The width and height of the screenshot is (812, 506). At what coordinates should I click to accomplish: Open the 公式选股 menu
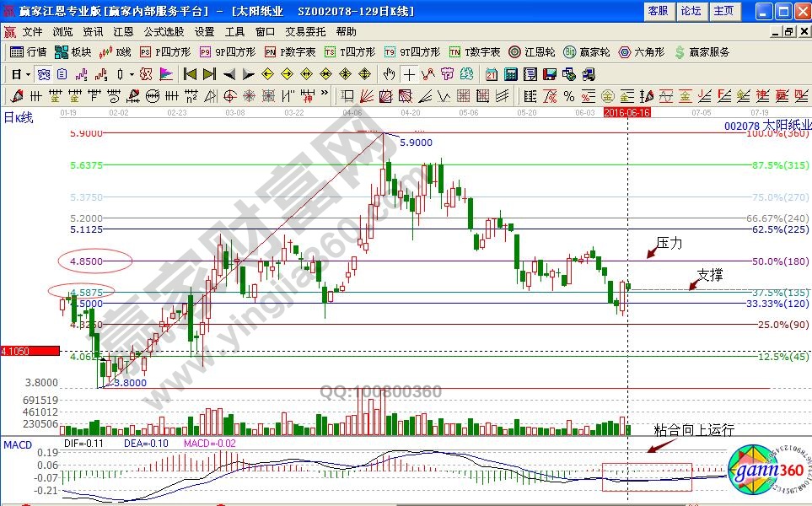click(x=163, y=31)
